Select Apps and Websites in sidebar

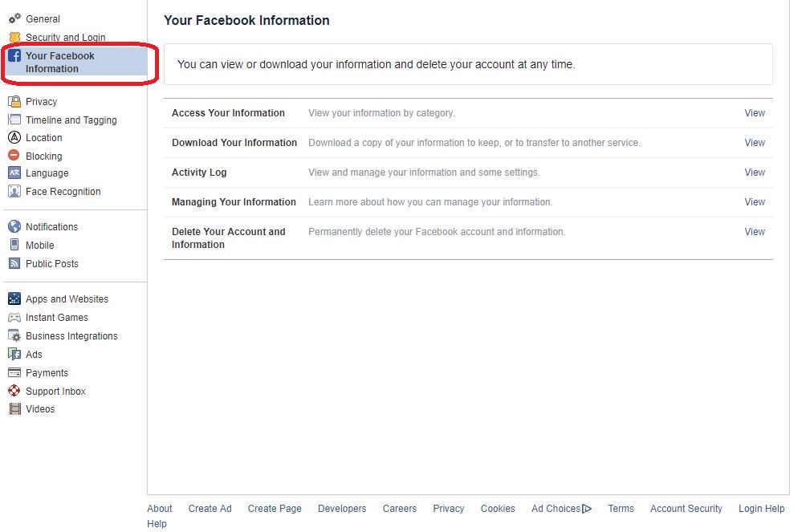[x=67, y=299]
